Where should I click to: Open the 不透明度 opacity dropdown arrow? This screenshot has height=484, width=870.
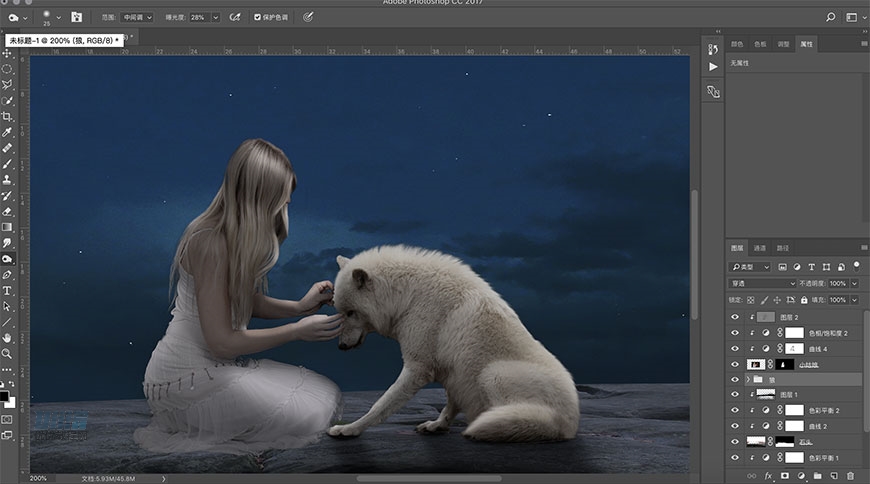[x=854, y=284]
